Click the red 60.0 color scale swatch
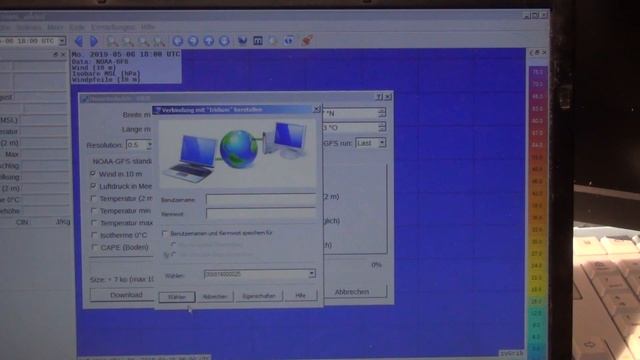640x360 pixels. click(x=538, y=121)
